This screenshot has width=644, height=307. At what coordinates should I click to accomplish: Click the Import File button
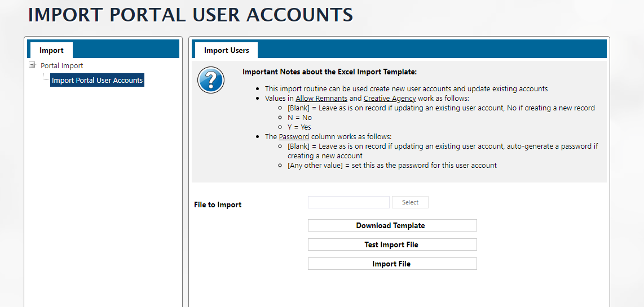click(392, 264)
